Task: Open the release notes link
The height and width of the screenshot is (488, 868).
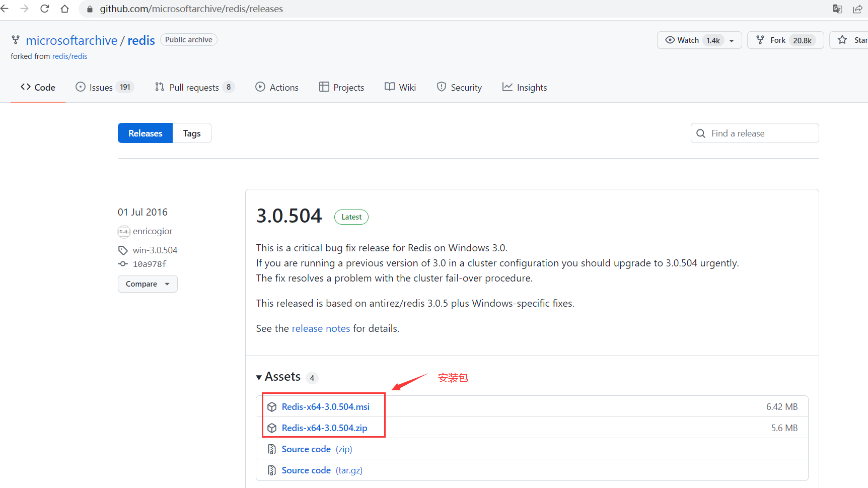Action: click(321, 328)
